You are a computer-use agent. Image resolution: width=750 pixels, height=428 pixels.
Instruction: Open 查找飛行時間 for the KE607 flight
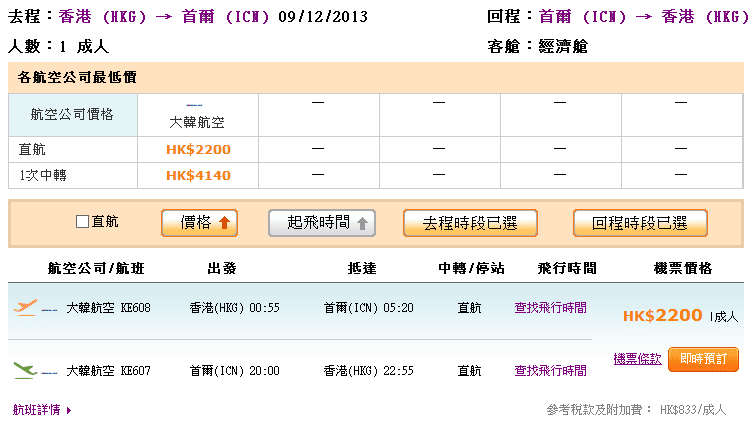coord(550,370)
